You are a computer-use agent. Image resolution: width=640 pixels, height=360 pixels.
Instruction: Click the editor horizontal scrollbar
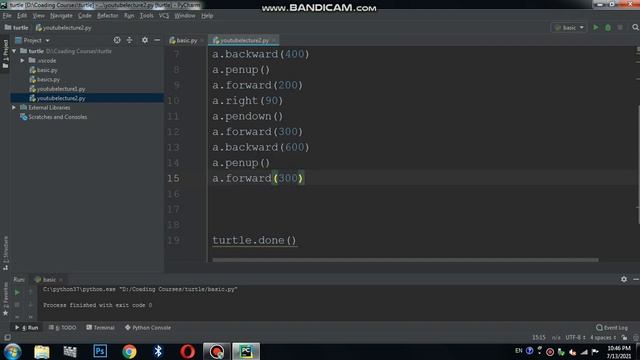coord(405,260)
